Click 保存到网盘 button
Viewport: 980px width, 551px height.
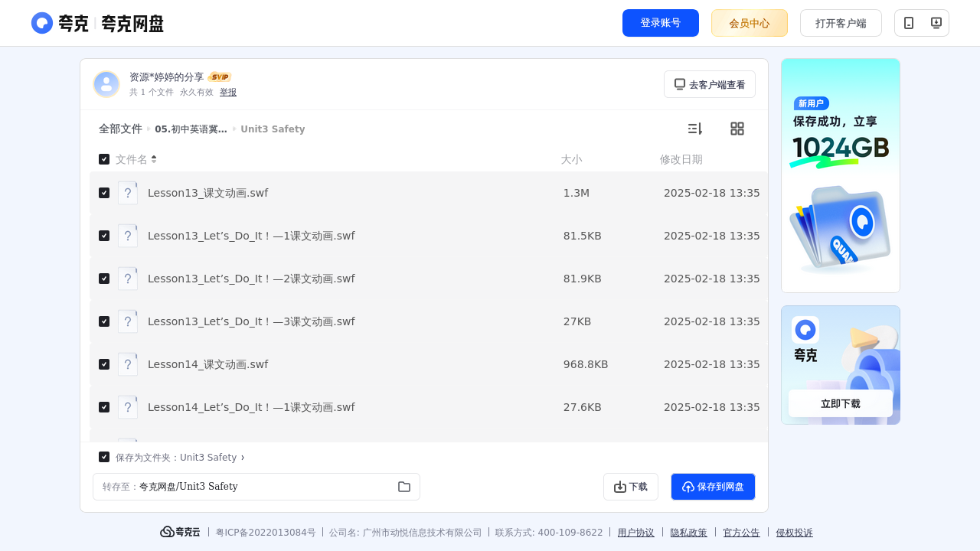[713, 487]
